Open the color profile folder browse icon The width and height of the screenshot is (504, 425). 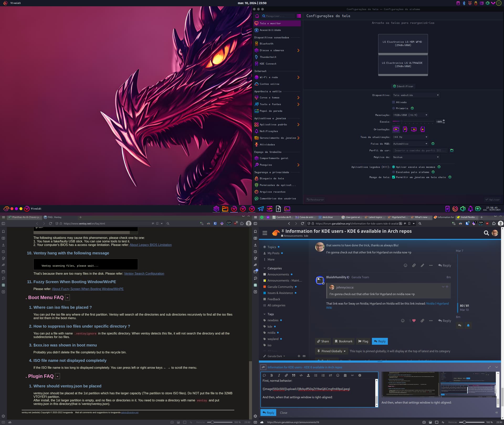click(x=452, y=150)
